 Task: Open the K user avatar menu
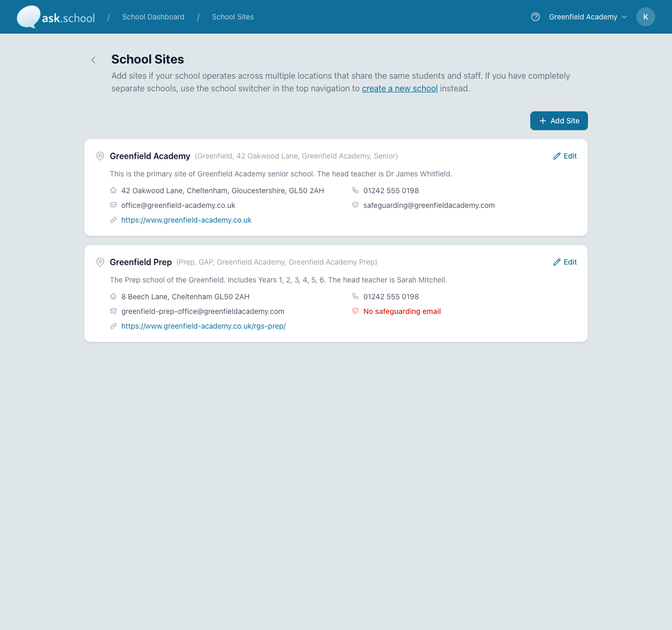(x=646, y=17)
